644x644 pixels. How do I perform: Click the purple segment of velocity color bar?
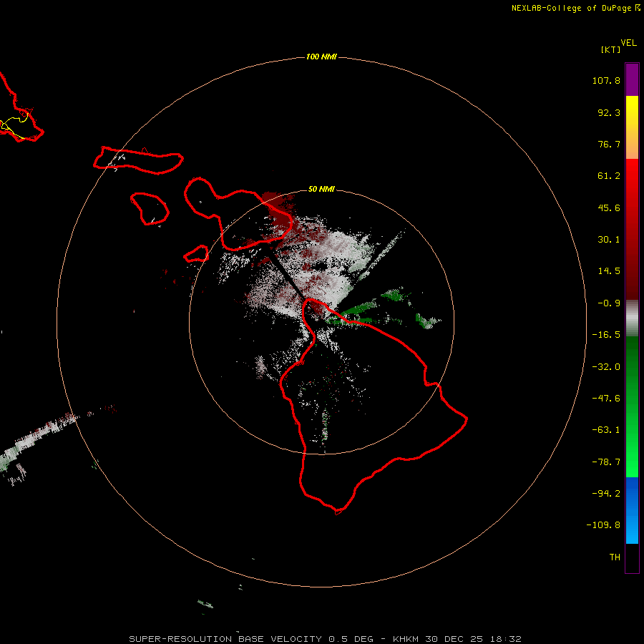click(632, 79)
